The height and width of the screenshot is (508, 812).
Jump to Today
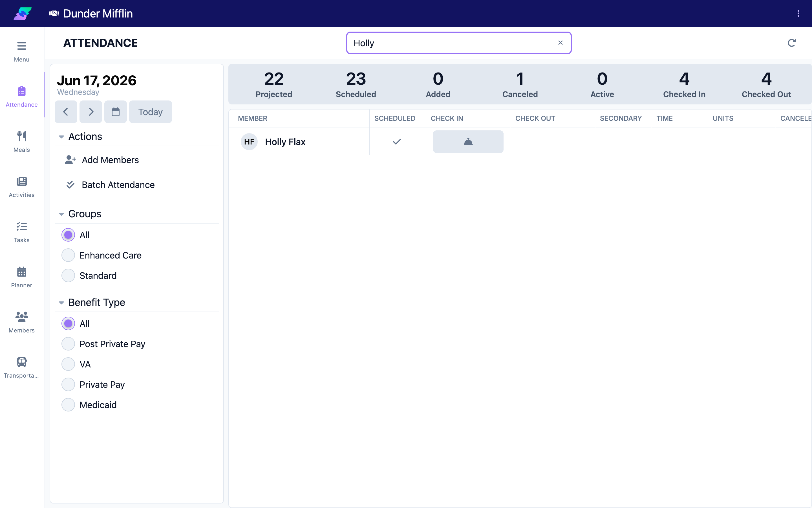[150, 112]
